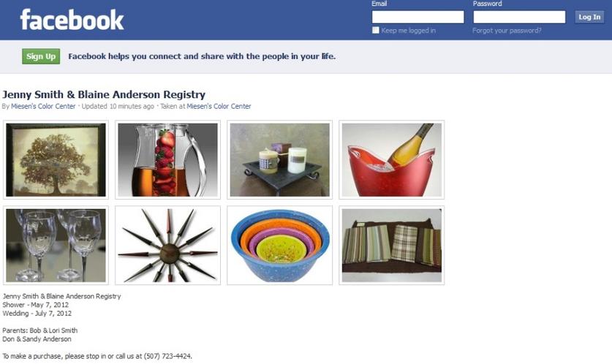Click the Email input field
The image size is (612, 364).
point(418,17)
